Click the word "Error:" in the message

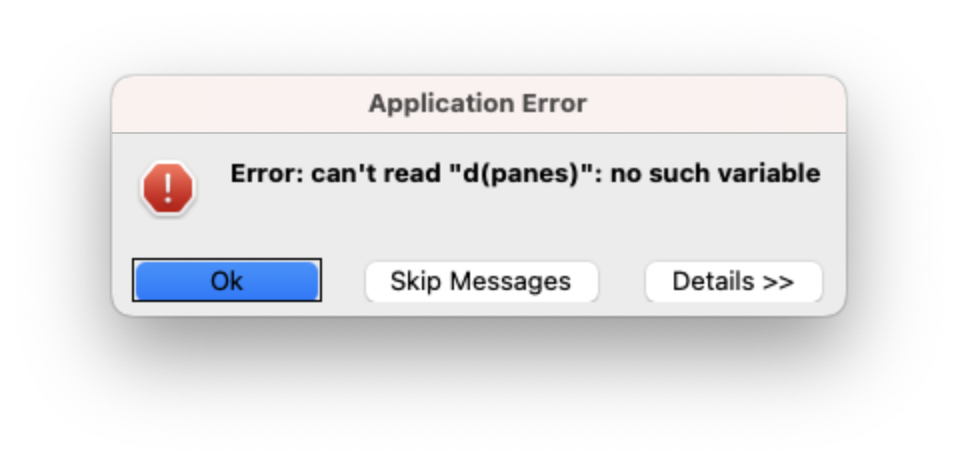click(x=267, y=174)
